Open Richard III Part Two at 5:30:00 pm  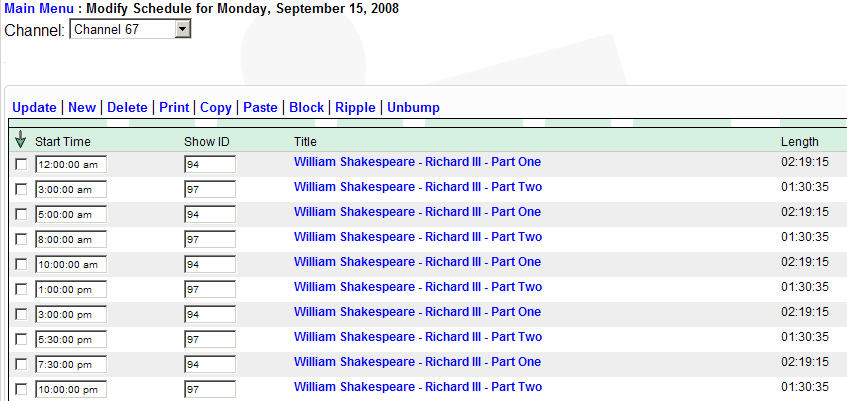(417, 337)
